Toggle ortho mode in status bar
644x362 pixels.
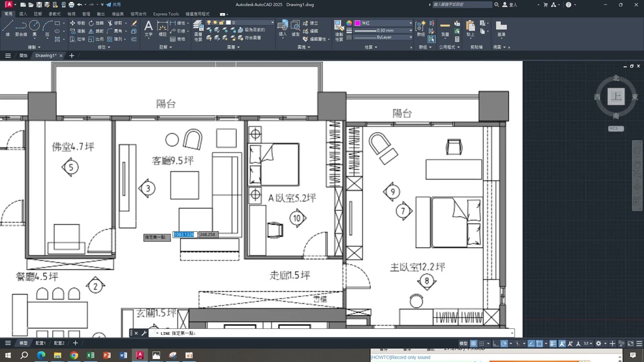496,343
